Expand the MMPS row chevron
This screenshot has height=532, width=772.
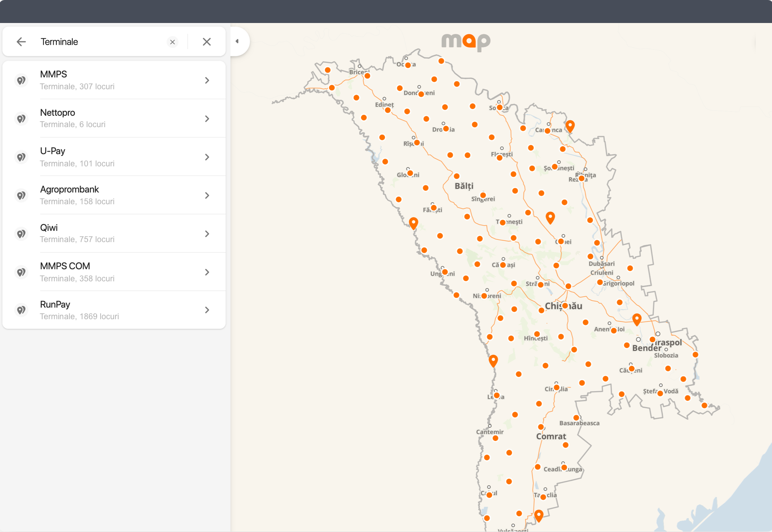[x=207, y=80]
